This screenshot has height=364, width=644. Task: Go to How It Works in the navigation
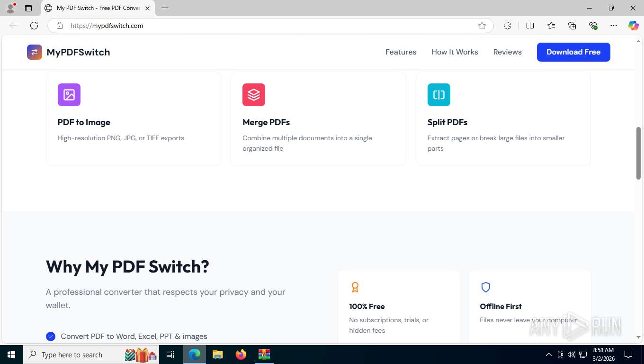(x=455, y=52)
